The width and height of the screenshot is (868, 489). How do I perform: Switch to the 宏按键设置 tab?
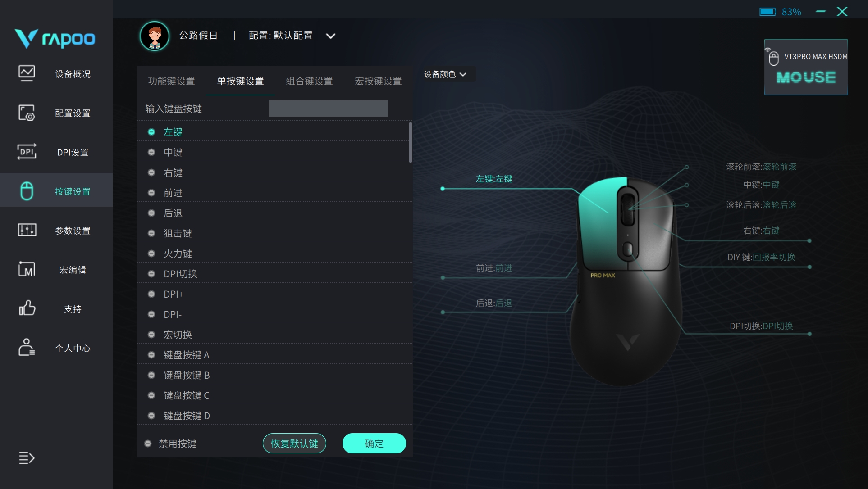pos(378,81)
